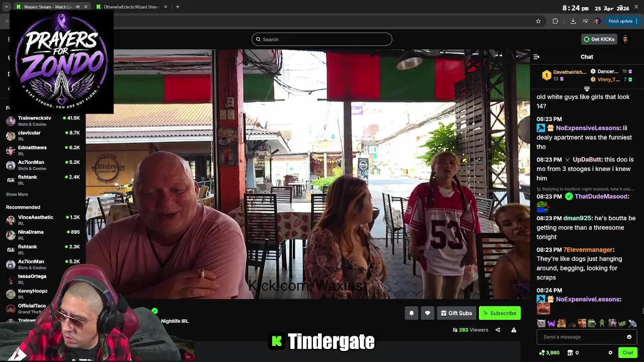The width and height of the screenshot is (644, 362).
Task: Click UpDaButt username in chat
Action: coord(587,159)
